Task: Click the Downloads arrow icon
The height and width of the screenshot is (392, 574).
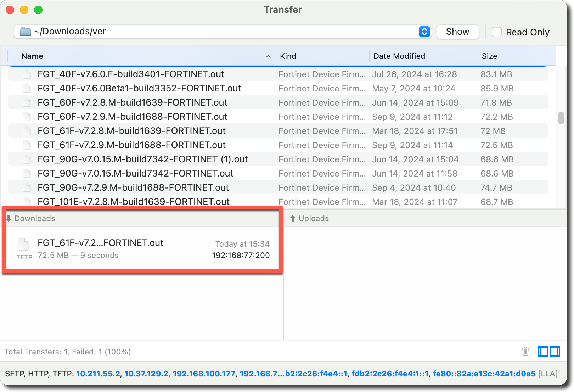Action: 9,218
